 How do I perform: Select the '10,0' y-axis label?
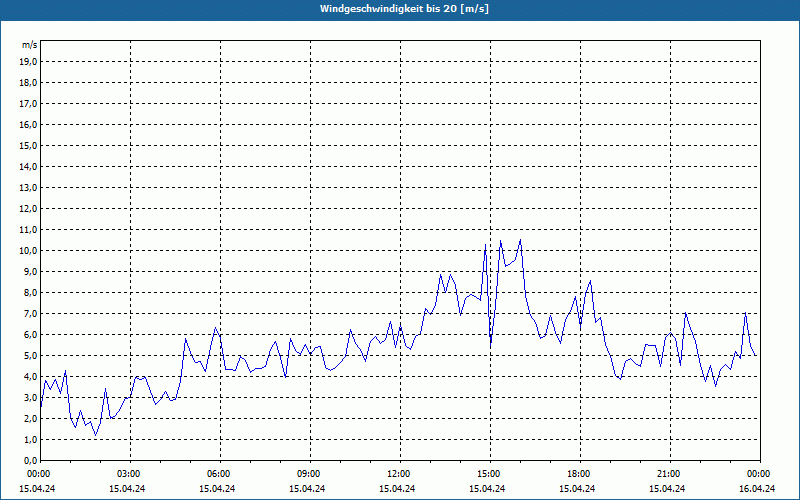(x=28, y=251)
